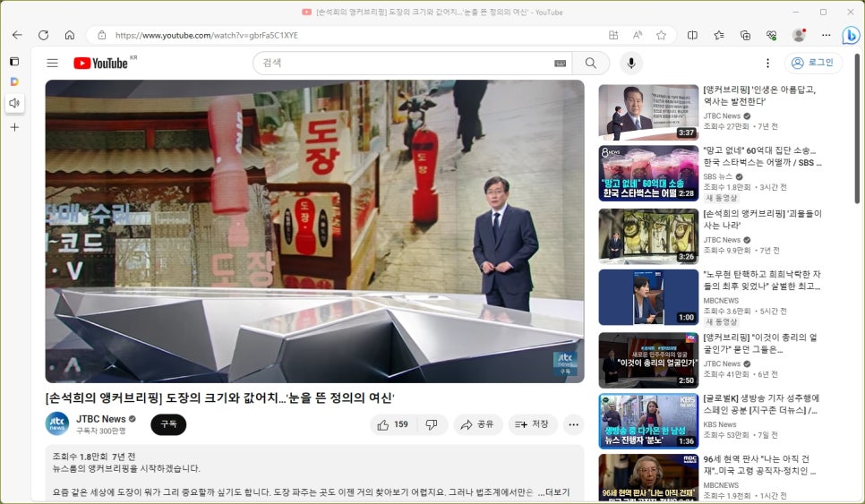Open the 노무현 탄핵 MBCNEWS thumbnail
865x504 pixels.
(648, 296)
